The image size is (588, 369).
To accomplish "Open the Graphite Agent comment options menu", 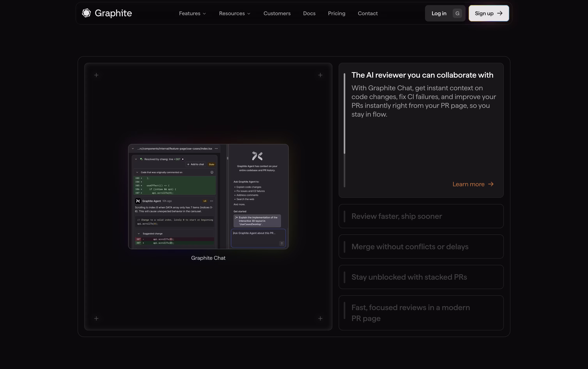I will point(212,201).
